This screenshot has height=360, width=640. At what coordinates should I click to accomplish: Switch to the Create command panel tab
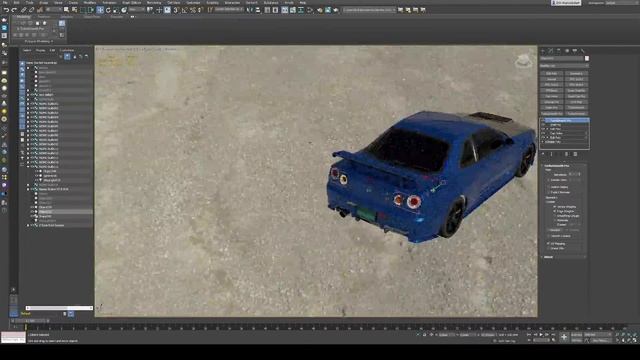[x=543, y=51]
